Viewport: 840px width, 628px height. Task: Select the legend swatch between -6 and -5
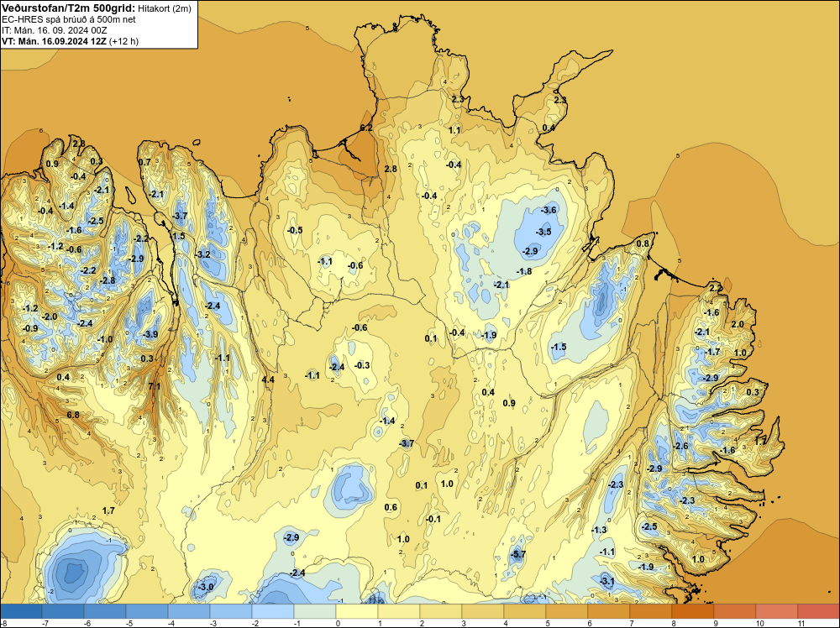(x=105, y=611)
